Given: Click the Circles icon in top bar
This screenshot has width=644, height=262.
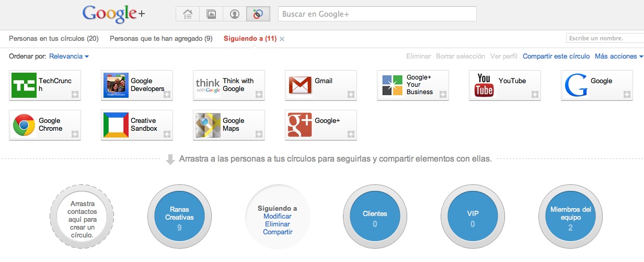Looking at the screenshot, I should pos(258,14).
